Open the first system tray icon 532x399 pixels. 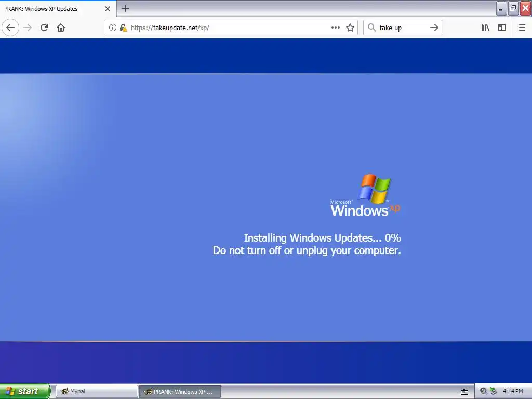tap(483, 391)
